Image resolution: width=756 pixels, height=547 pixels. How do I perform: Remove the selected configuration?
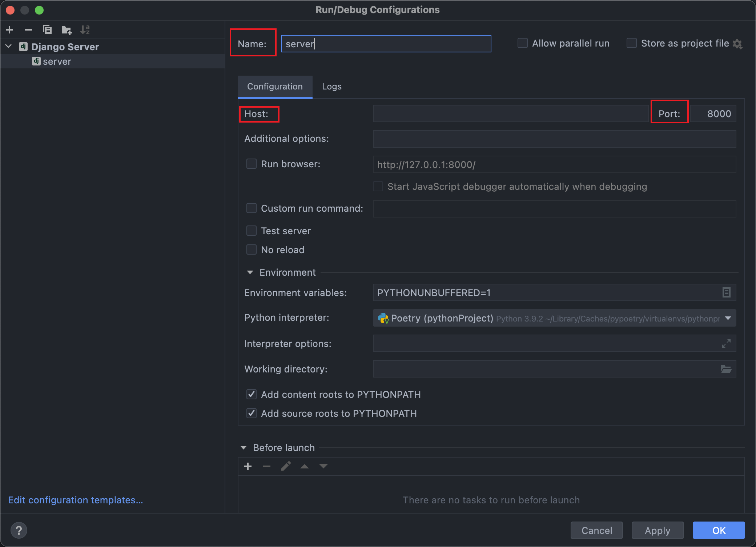click(x=28, y=30)
